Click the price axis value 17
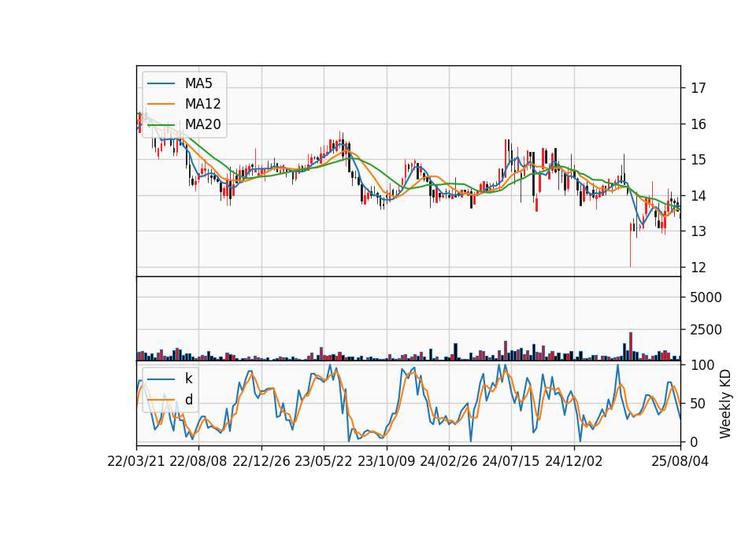756x543 pixels. point(699,88)
